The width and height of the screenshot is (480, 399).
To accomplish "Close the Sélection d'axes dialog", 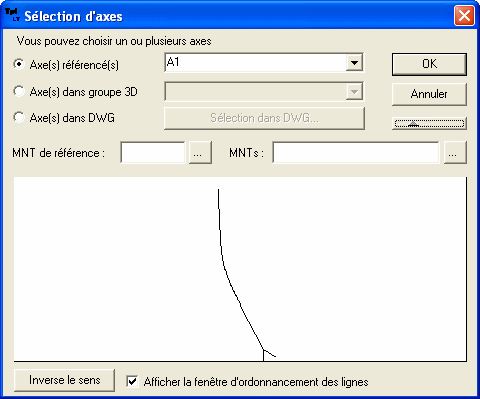I will [464, 15].
